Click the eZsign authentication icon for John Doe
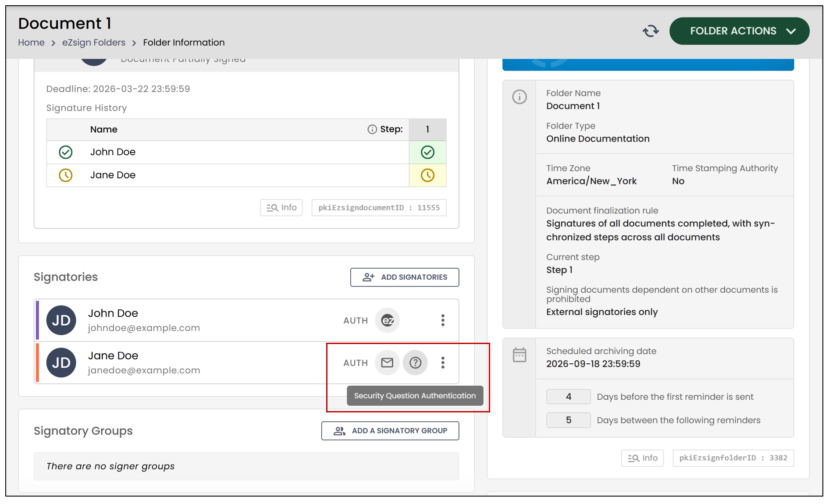The image size is (829, 504). pyautogui.click(x=387, y=320)
